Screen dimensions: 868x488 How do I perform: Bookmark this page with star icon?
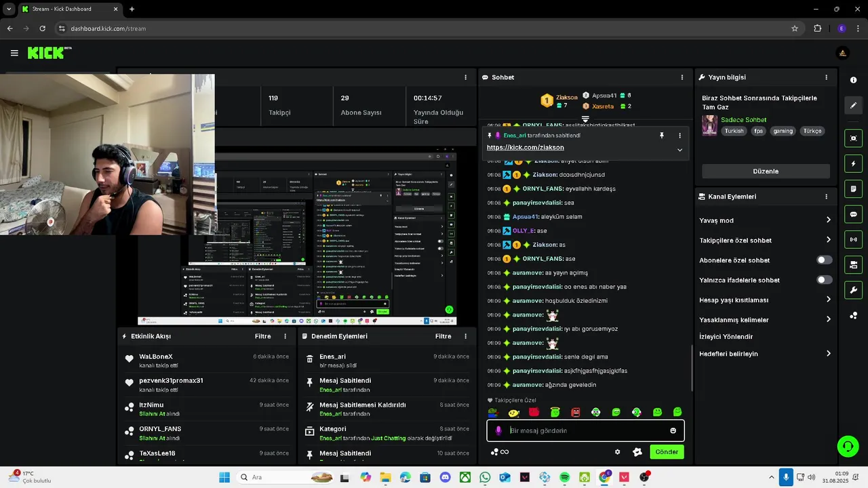click(x=795, y=28)
